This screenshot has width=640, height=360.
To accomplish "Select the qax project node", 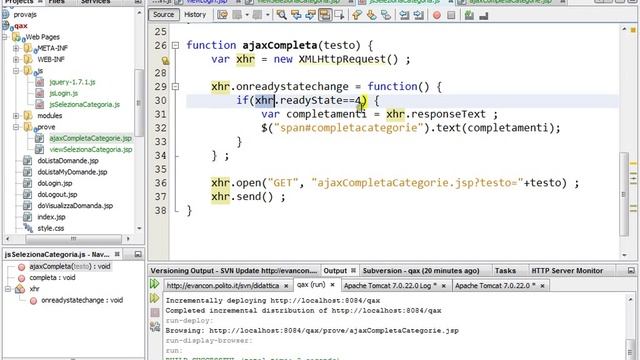I will [21, 26].
